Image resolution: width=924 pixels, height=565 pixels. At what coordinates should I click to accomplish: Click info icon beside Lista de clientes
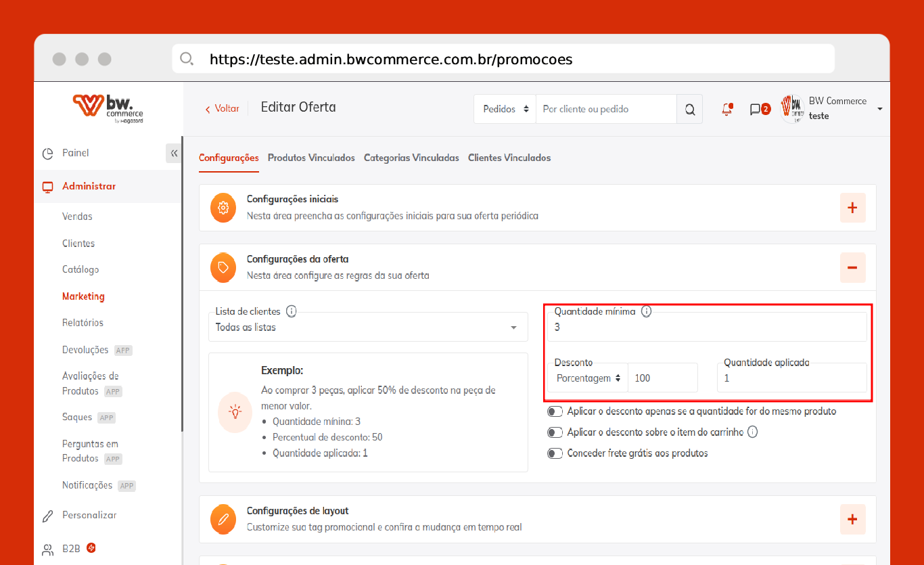(x=292, y=312)
